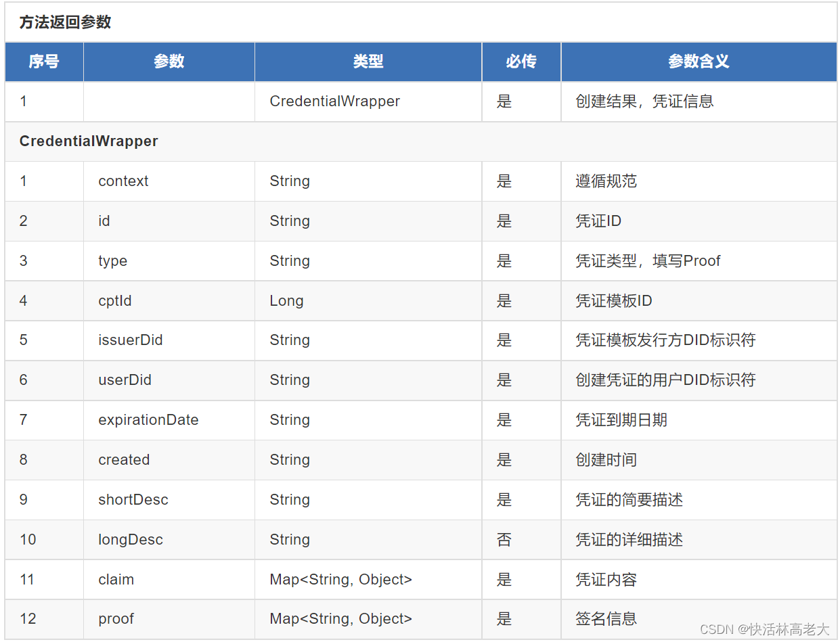This screenshot has width=840, height=642.
Task: Select the shortDesc parameter cell
Action: 131,499
